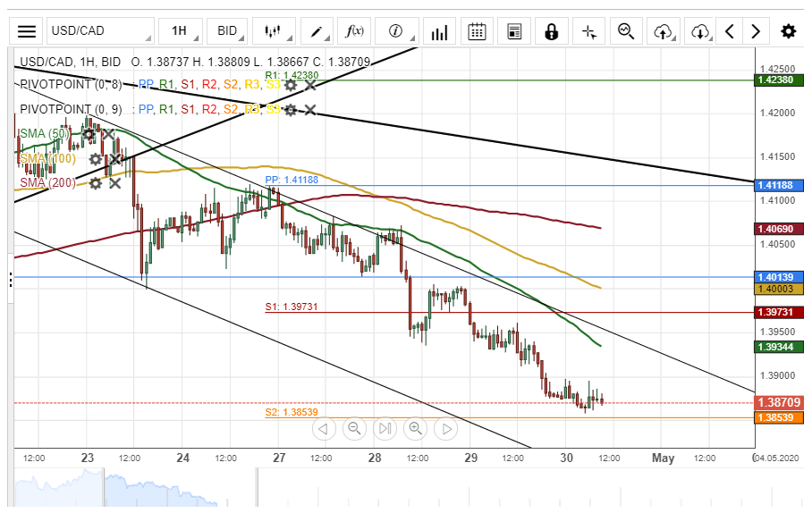Jump to latest bar button
812x513 pixels.
(x=385, y=429)
